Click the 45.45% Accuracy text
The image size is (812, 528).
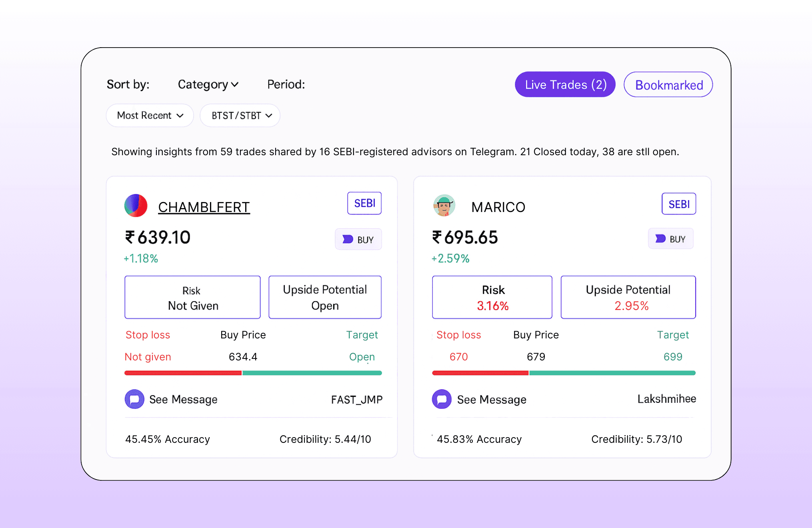tap(168, 439)
